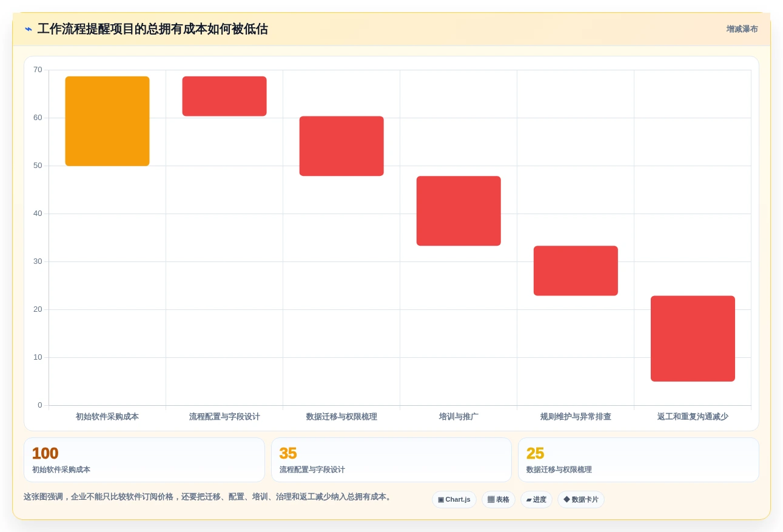Click the y-axis tick value 30
The width and height of the screenshot is (783, 532).
pos(38,261)
